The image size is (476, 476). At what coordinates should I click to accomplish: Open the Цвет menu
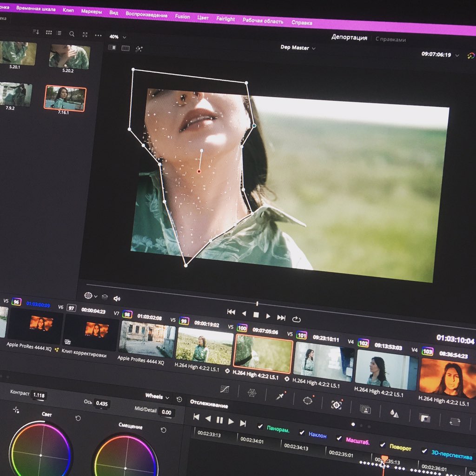(203, 18)
